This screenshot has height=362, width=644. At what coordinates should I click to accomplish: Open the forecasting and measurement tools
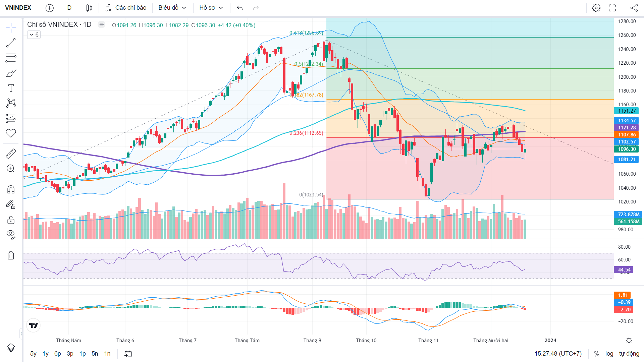(x=11, y=118)
